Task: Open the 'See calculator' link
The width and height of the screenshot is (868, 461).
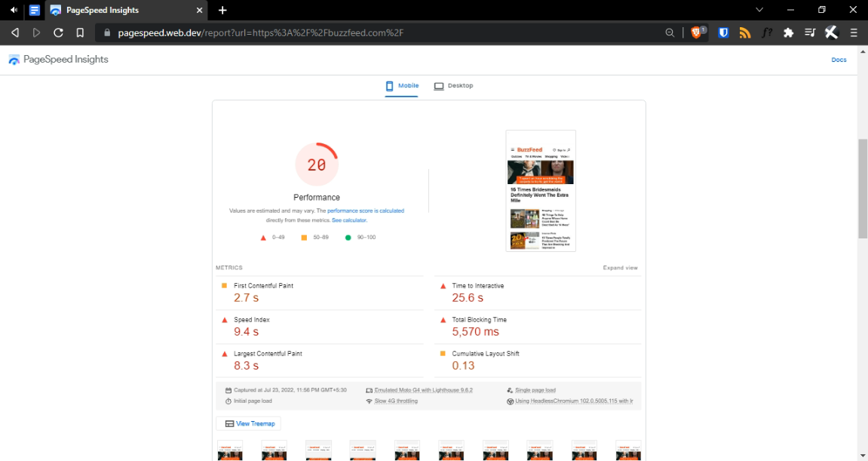Action: click(x=349, y=220)
